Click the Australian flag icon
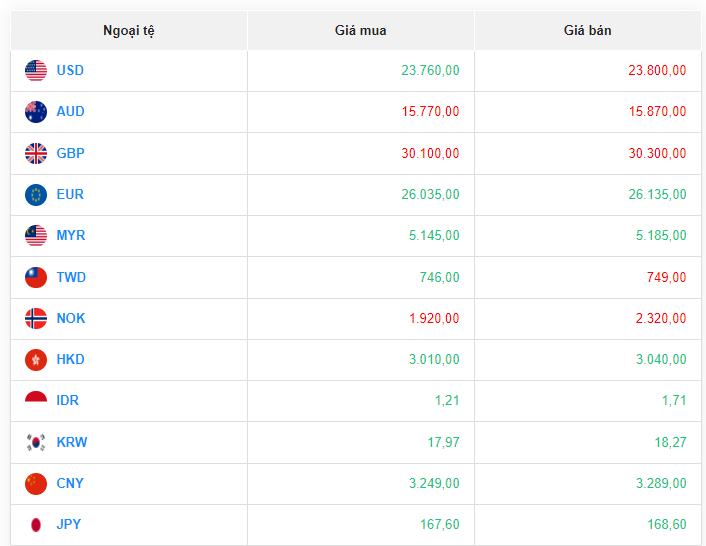The image size is (706, 546). coord(36,112)
